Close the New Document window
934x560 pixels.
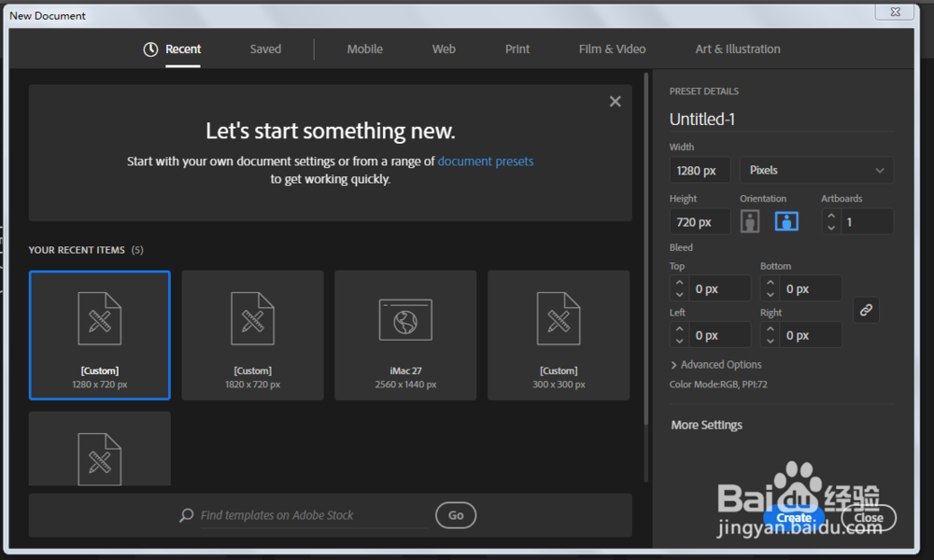895,11
